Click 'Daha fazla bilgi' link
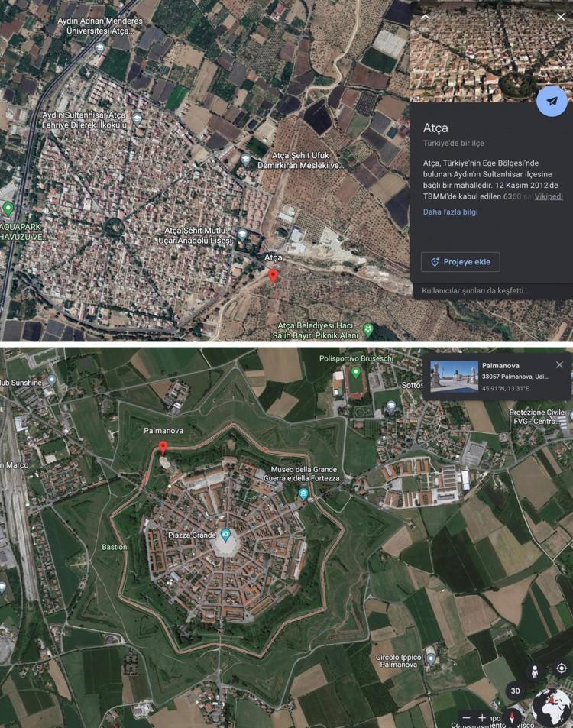Image resolution: width=573 pixels, height=728 pixels. tap(450, 212)
